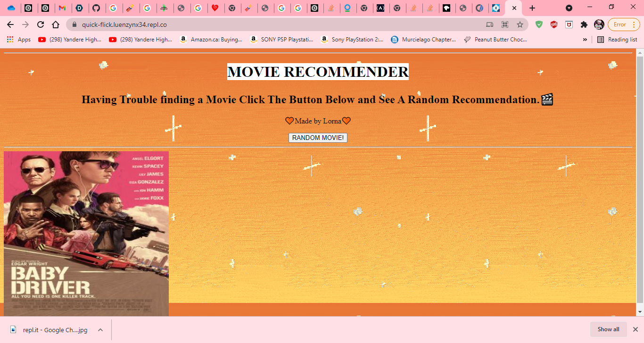
Task: Go forward to the next page
Action: coord(25,24)
